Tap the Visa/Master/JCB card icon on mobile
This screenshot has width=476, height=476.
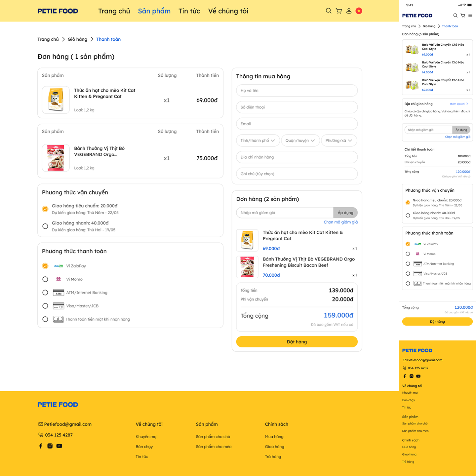[x=418, y=274]
